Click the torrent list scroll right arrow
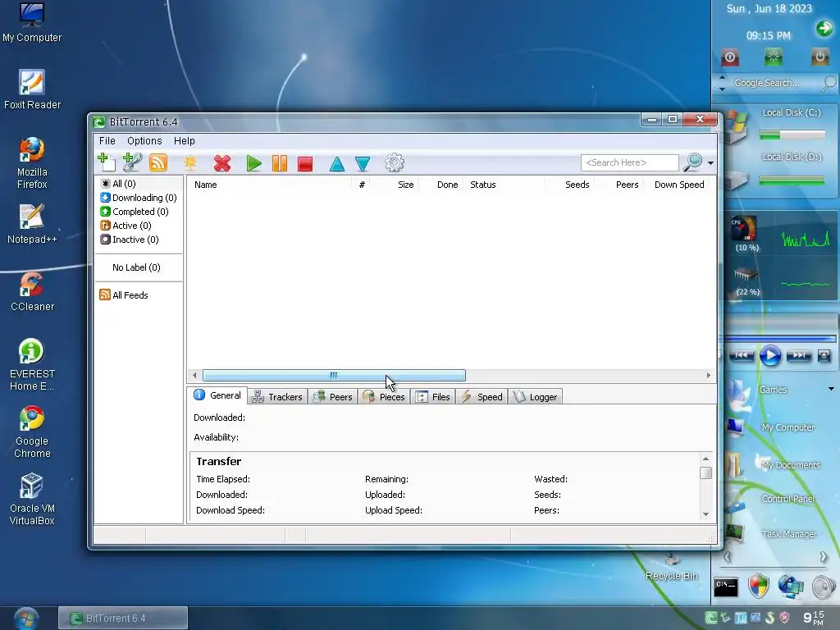Screen dimensions: 840x630 pyautogui.click(x=708, y=375)
